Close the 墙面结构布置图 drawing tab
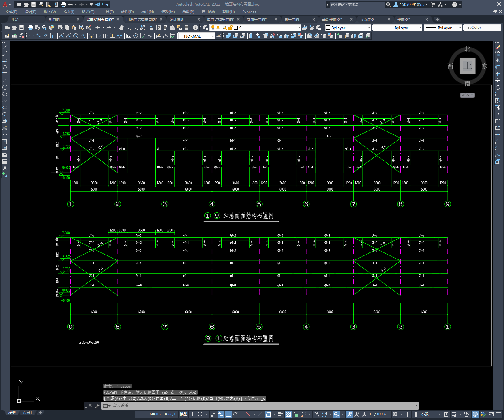Image resolution: width=504 pixels, height=420 pixels. point(118,19)
